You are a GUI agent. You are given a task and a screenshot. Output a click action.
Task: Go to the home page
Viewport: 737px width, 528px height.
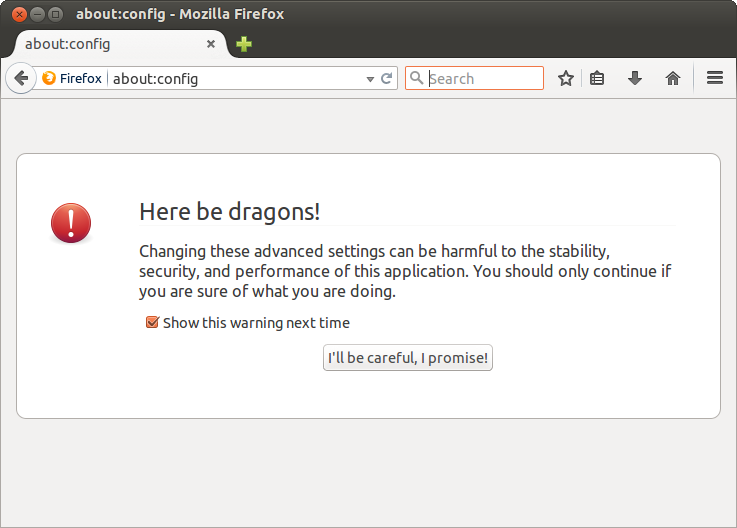(x=673, y=78)
